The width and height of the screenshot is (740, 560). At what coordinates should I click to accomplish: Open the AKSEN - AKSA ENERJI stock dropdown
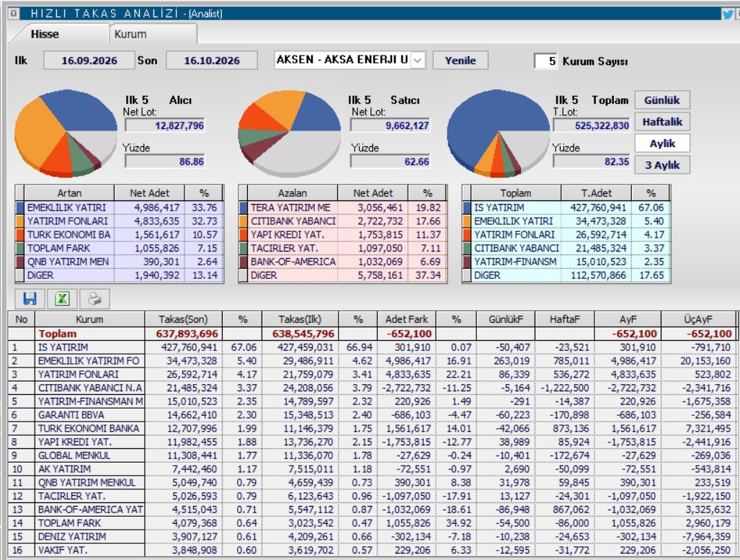pyautogui.click(x=417, y=60)
